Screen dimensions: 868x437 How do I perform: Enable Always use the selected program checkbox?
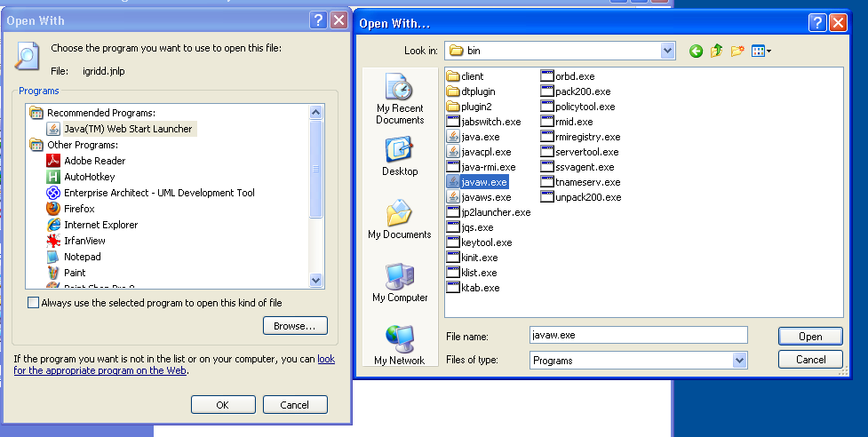click(x=33, y=303)
